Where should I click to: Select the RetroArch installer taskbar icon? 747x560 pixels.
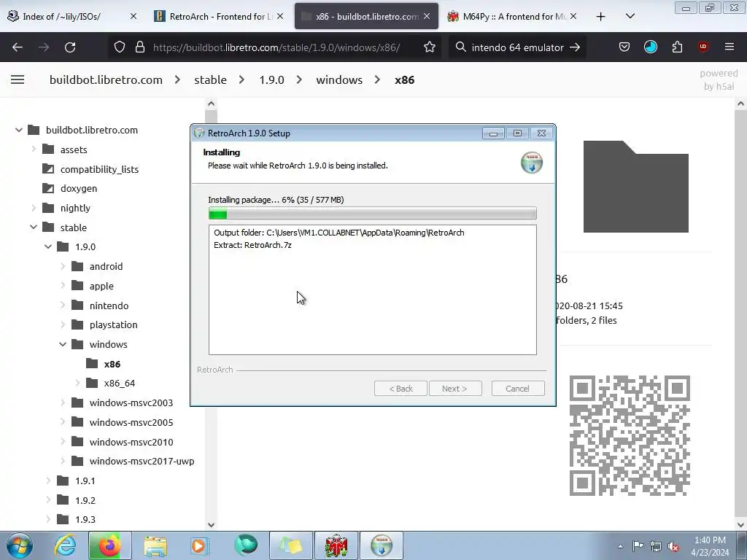click(x=381, y=545)
